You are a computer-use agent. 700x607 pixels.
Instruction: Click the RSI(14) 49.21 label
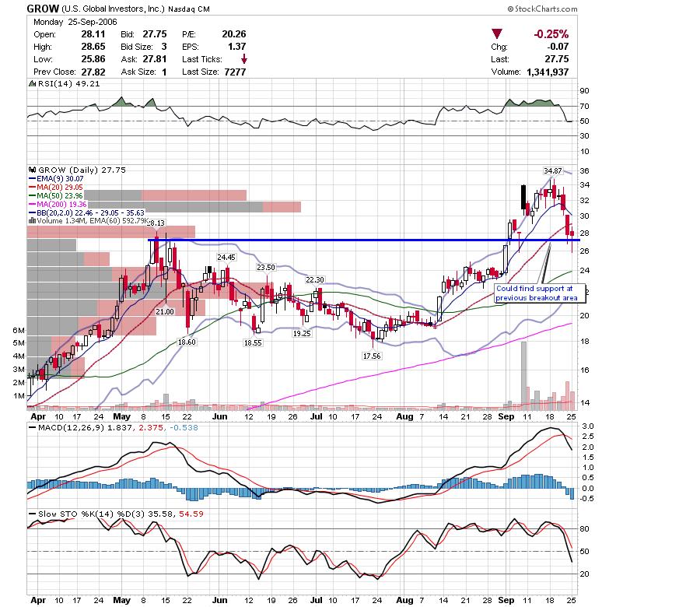point(68,83)
